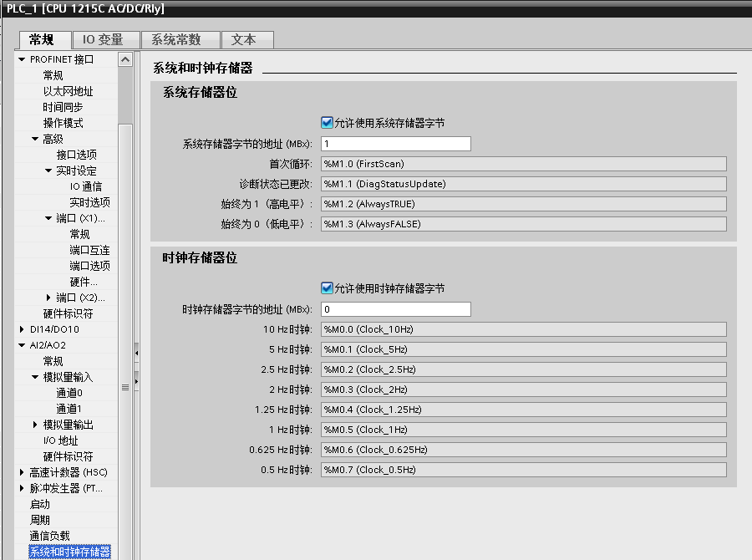
Task: Collapse the 模拟量输入 tree node
Action: [x=35, y=377]
